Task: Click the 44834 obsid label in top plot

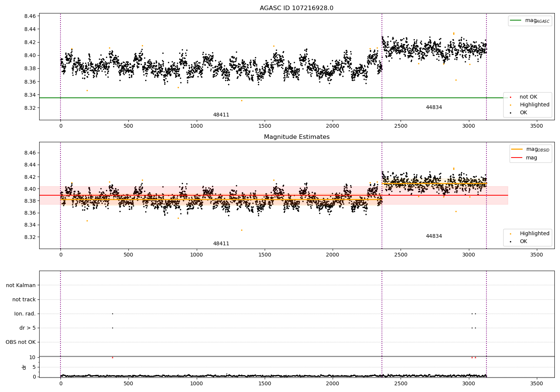Action: tap(434, 108)
